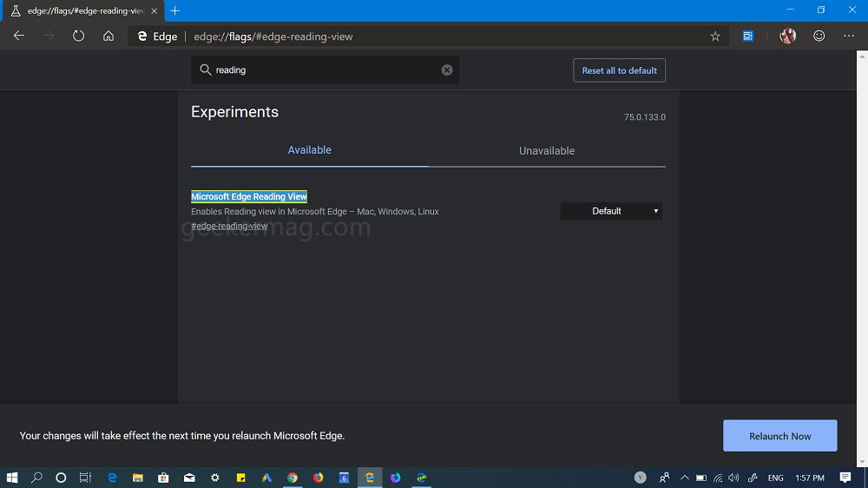
Task: Open the Settings and more menu
Action: (x=849, y=36)
